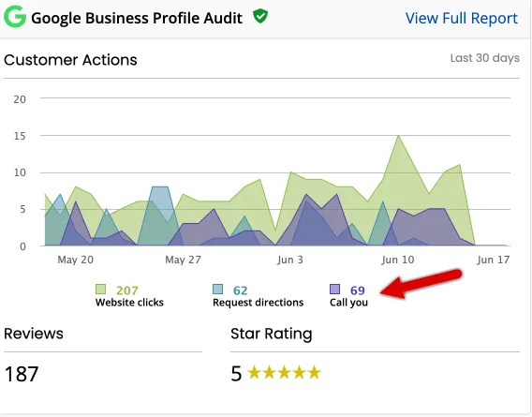The image size is (532, 417).
Task: Click the Google Business Profile Audit title
Action: pos(137,18)
